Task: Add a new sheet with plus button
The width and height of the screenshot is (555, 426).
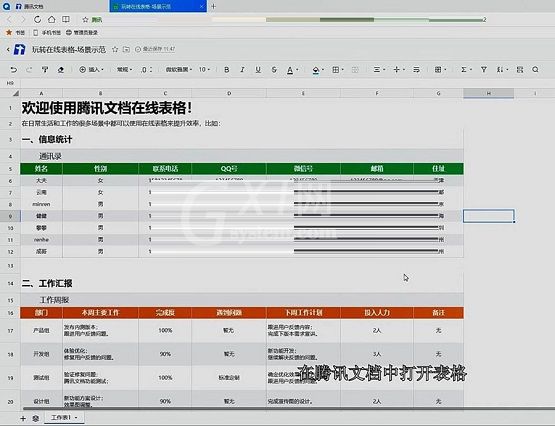Action: coord(23,419)
